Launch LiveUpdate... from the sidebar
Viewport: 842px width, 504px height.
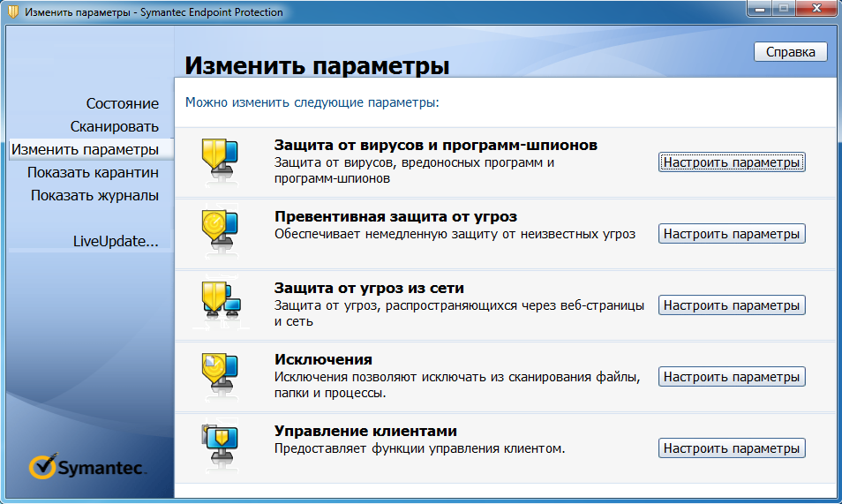tap(116, 241)
